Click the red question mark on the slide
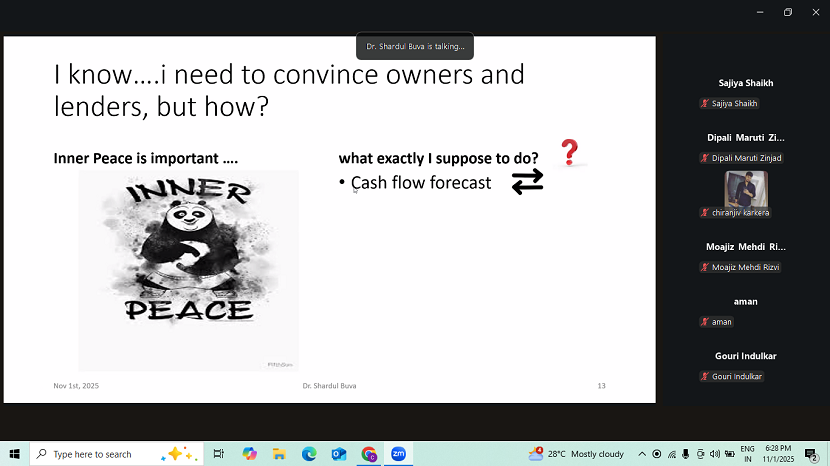 (569, 152)
